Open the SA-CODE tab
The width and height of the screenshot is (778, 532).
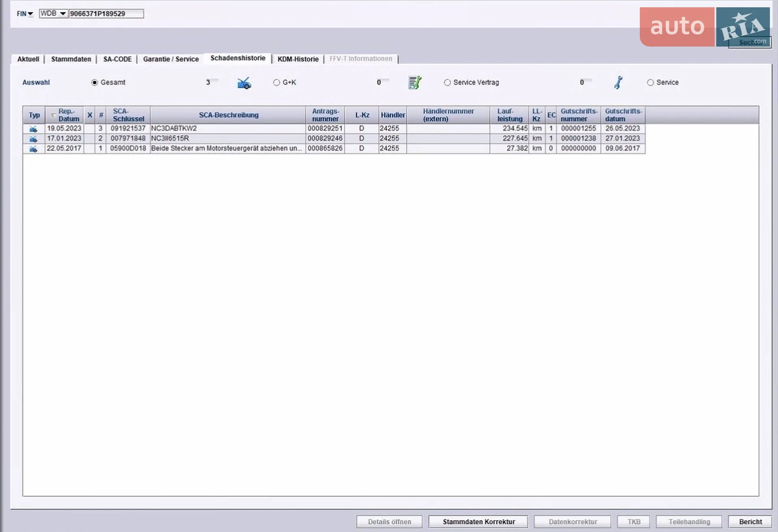[x=117, y=59]
